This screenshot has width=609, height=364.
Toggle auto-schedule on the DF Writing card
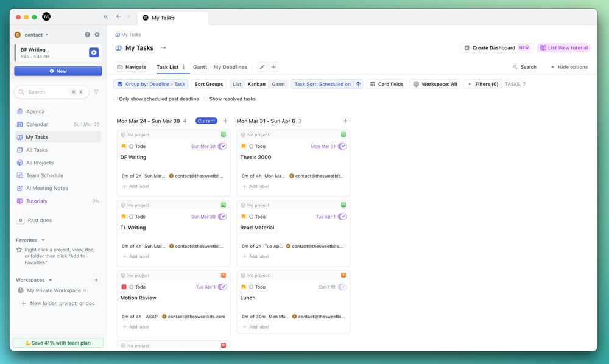[x=222, y=146]
